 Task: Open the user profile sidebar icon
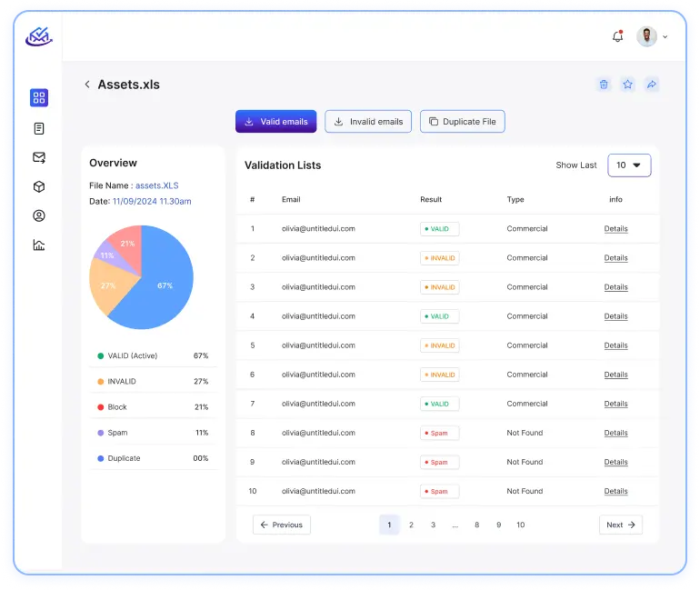(x=38, y=216)
